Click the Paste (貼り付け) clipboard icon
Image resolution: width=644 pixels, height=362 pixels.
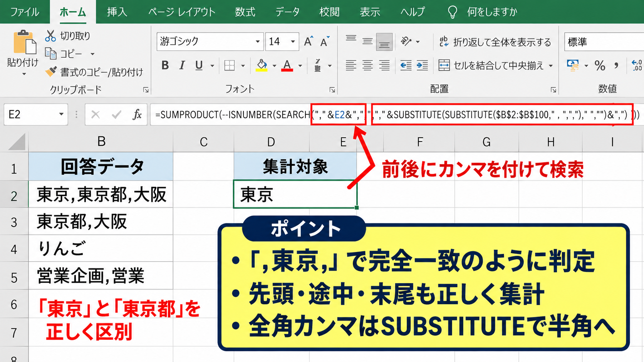(x=24, y=42)
